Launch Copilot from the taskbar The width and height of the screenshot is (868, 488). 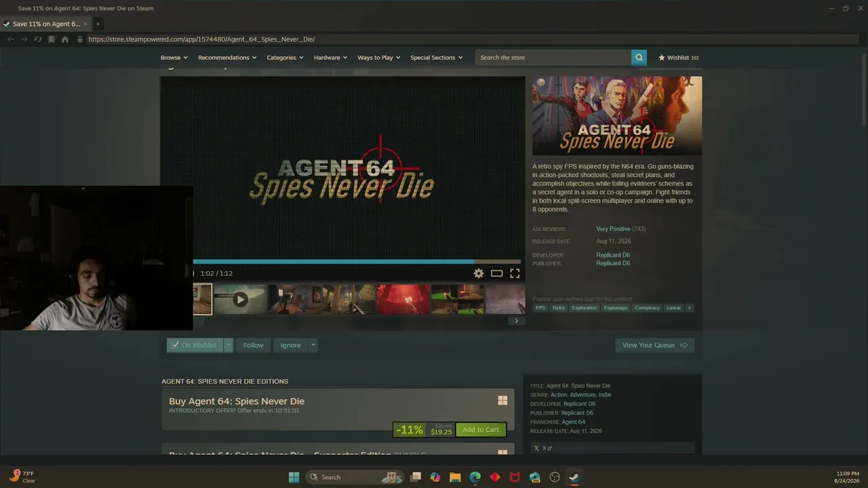[435, 477]
